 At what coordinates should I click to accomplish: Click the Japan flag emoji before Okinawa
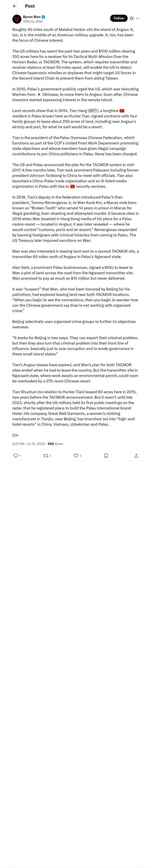point(39,95)
